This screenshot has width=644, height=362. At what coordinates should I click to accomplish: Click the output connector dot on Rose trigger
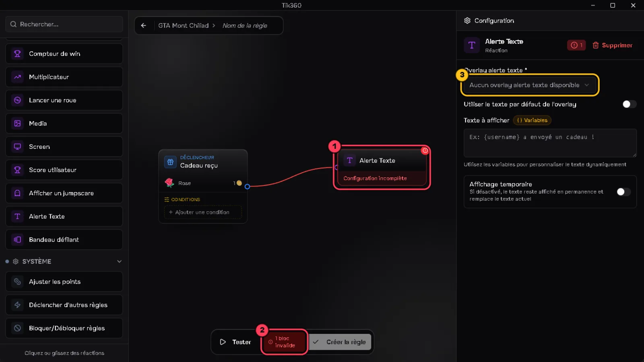[247, 186]
